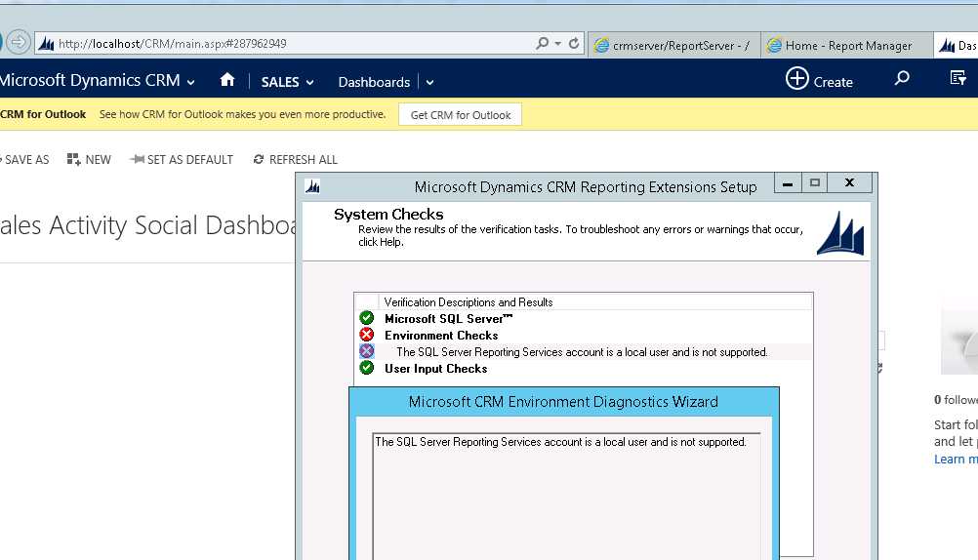Viewport: 978px width, 560px height.
Task: Click the Create plus icon
Action: click(797, 79)
